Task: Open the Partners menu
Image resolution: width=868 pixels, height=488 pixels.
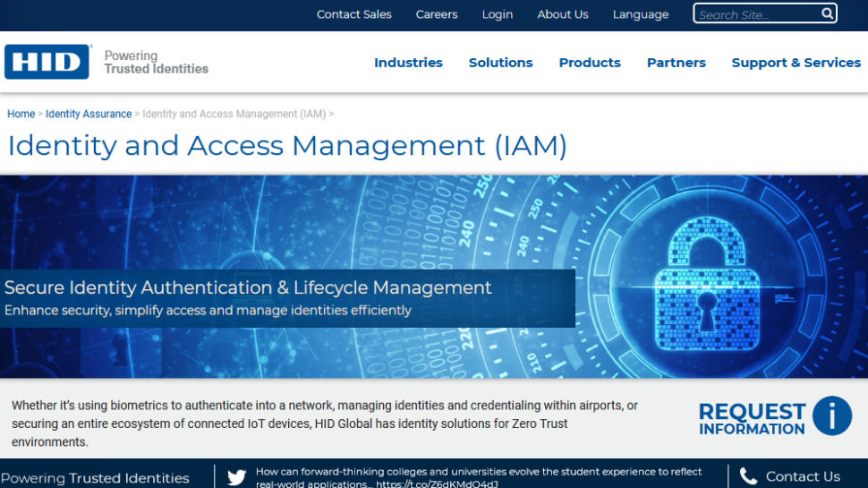Action: pos(676,63)
